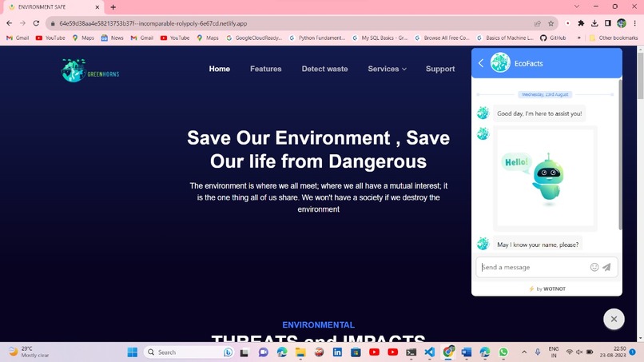644x362 pixels.
Task: Go to Features nav item
Action: (266, 69)
